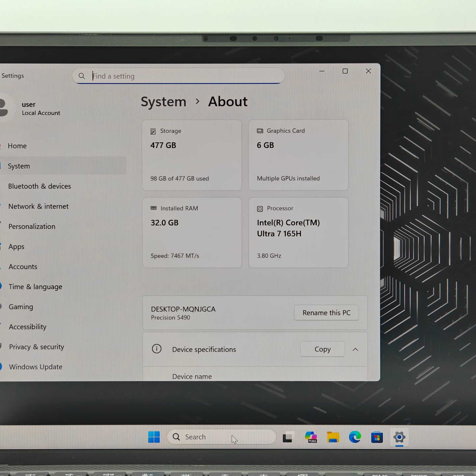Open the Microsoft Store
Viewport: 476px width, 476px height.
coord(377,437)
